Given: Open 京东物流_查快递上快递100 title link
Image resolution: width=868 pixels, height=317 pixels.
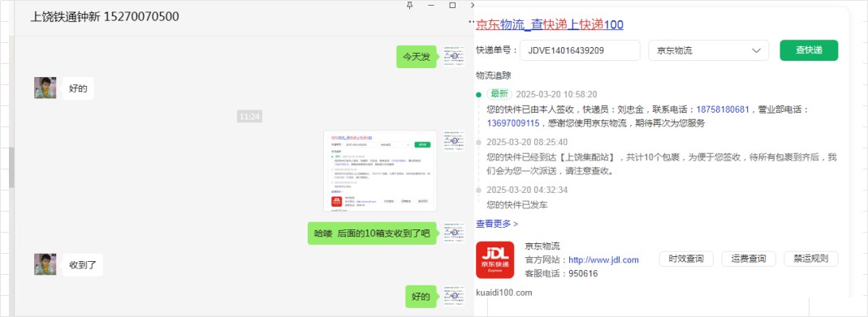Looking at the screenshot, I should (550, 24).
